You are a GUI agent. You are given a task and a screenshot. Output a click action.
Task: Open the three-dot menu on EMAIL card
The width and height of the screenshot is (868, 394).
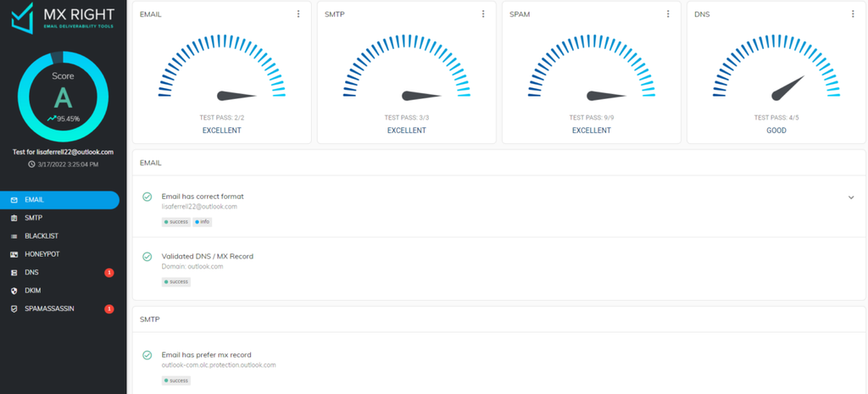(x=298, y=14)
